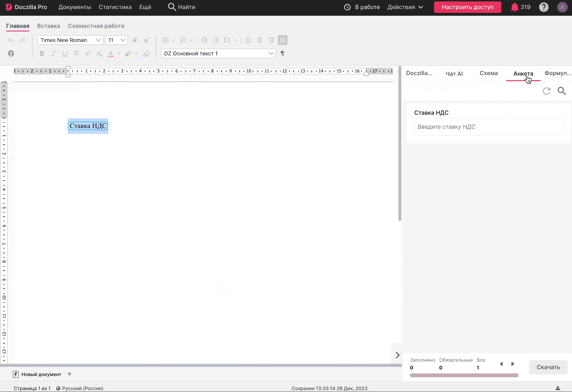The height and width of the screenshot is (392, 572).
Task: Select the Анкета side panel tab
Action: point(524,73)
